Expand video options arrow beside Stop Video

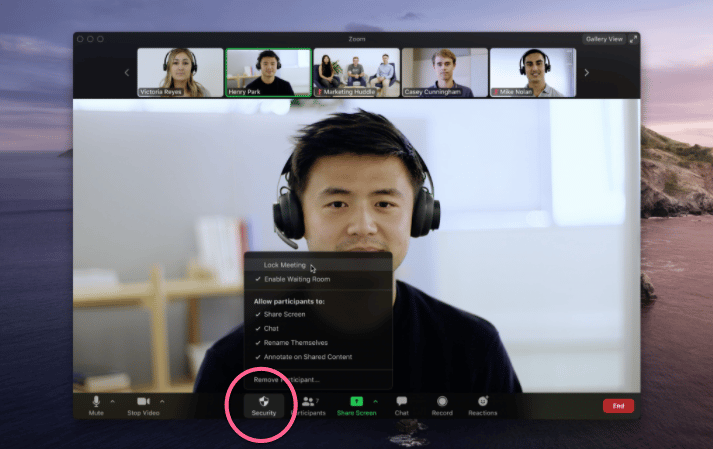(162, 402)
